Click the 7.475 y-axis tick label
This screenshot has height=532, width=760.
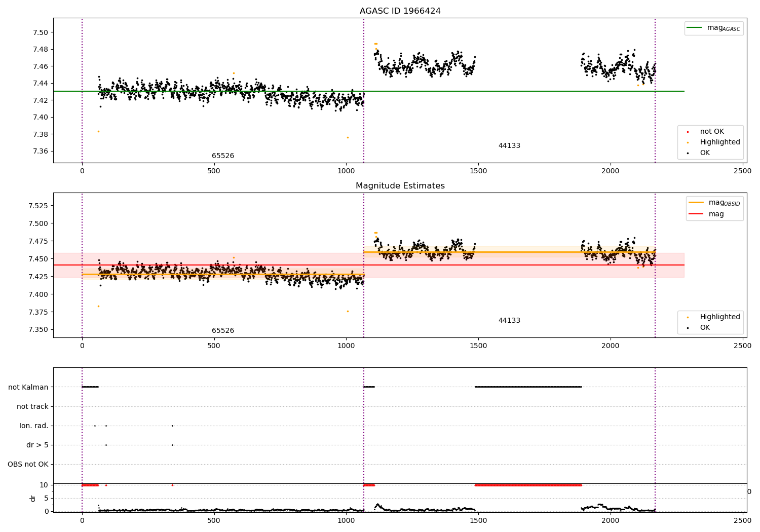pos(38,241)
